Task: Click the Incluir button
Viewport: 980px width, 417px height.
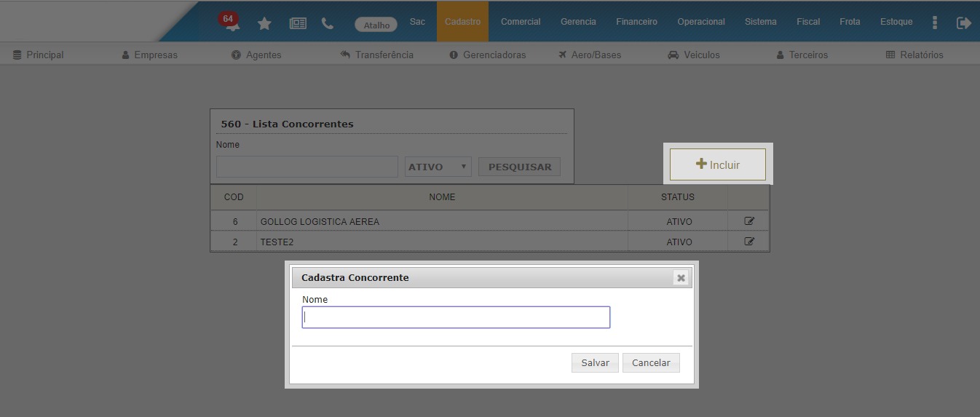Action: click(x=718, y=164)
